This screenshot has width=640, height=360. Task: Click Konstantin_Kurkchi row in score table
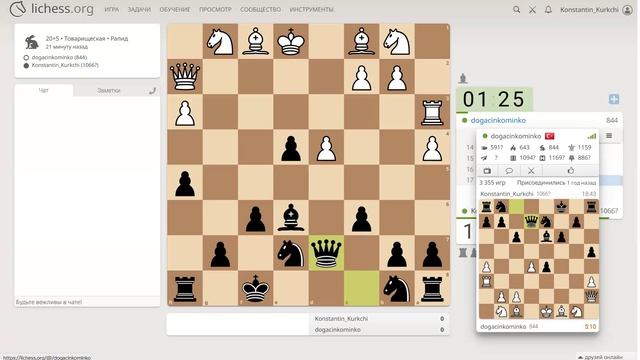pos(379,318)
